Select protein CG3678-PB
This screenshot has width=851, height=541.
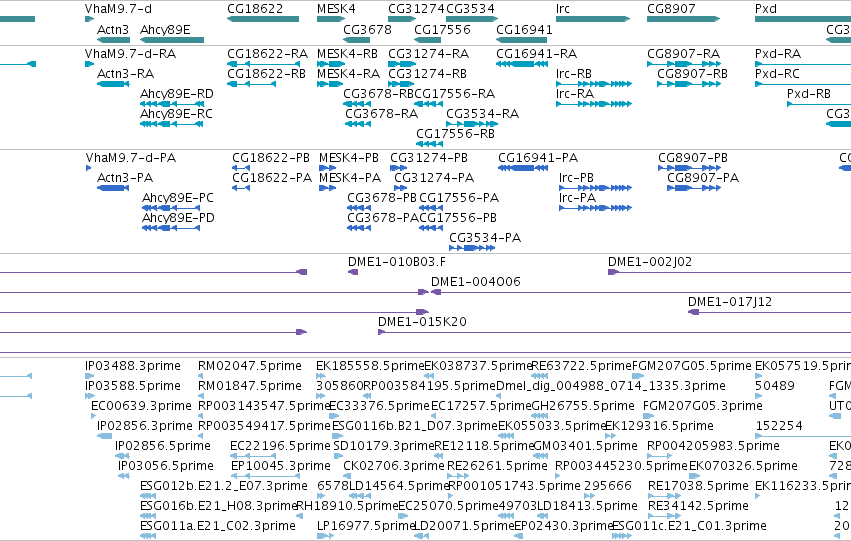(359, 208)
